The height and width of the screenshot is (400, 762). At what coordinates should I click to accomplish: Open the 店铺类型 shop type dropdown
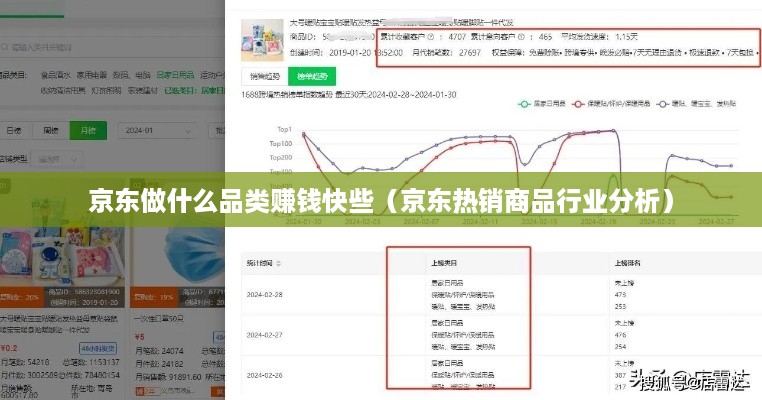[57, 159]
